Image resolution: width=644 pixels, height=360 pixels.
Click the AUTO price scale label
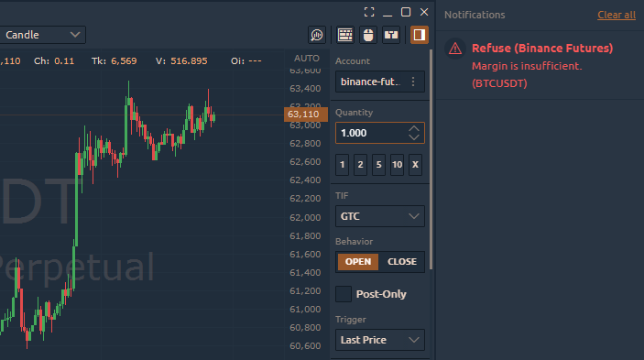[x=307, y=59]
